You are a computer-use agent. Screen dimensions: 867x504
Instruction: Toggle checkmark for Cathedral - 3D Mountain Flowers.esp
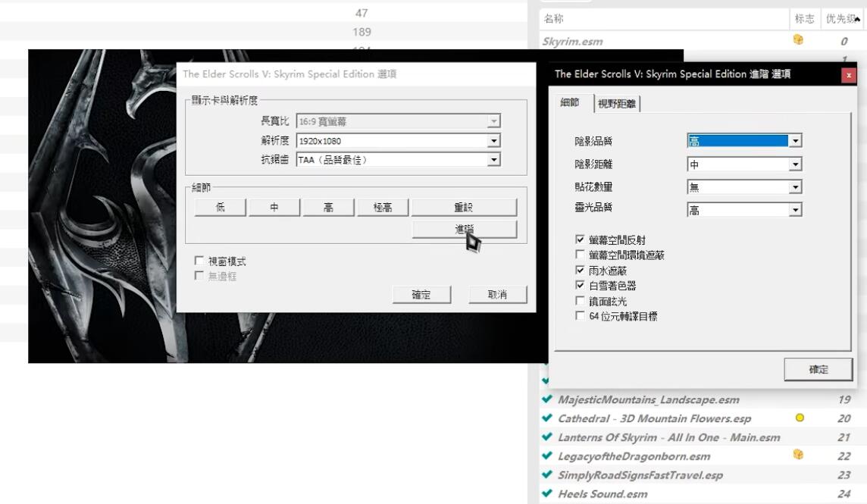point(547,418)
